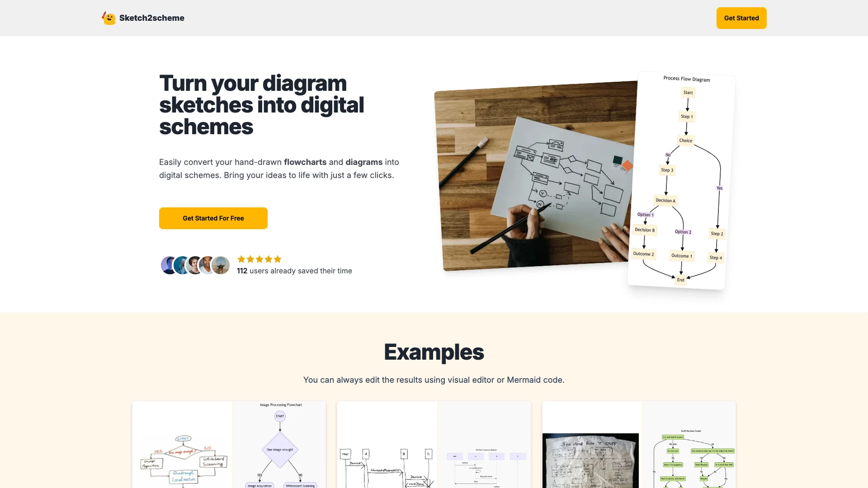Click the bold word 'flowcharts' in description
This screenshot has height=488, width=868.
pos(305,162)
